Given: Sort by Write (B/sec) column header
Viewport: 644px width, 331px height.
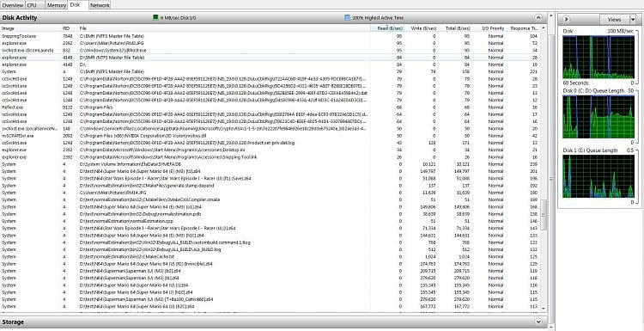Looking at the screenshot, I should tap(421, 28).
